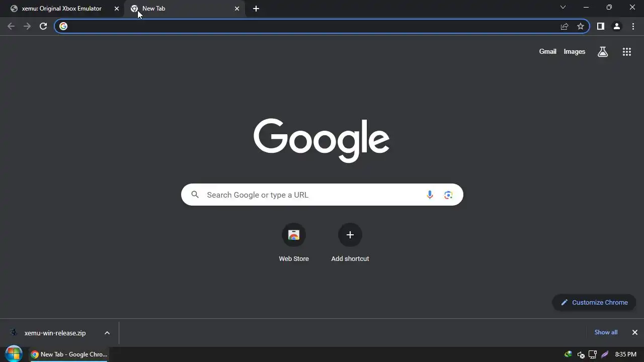
Task: Open the Chrome profile avatar menu
Action: click(617, 26)
